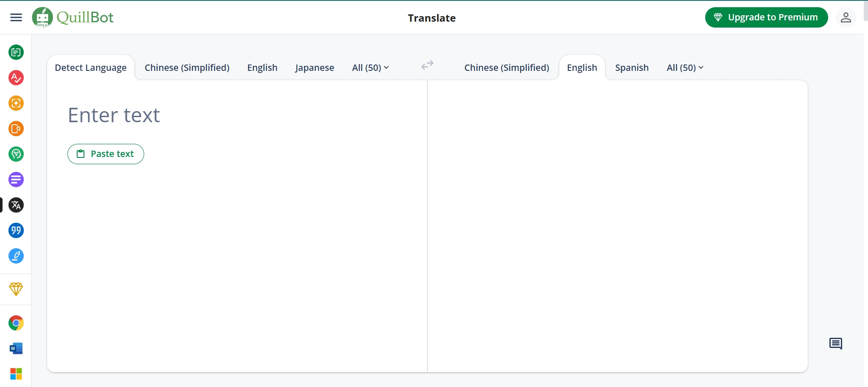The height and width of the screenshot is (387, 868).
Task: Expand target language All (50) dropdown
Action: click(685, 68)
